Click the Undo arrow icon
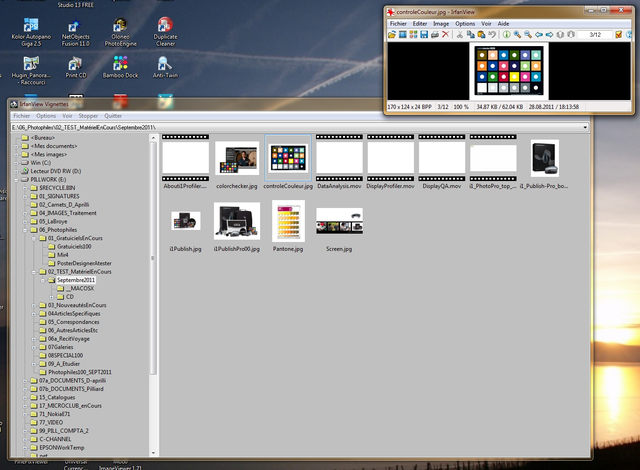 pos(491,34)
